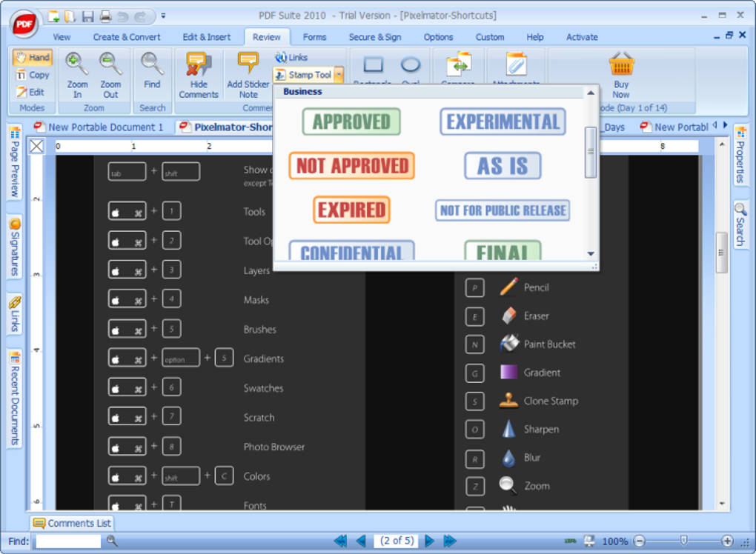Image resolution: width=756 pixels, height=554 pixels.
Task: Expand the Stamp Tool dropdown arrow
Action: [x=339, y=75]
